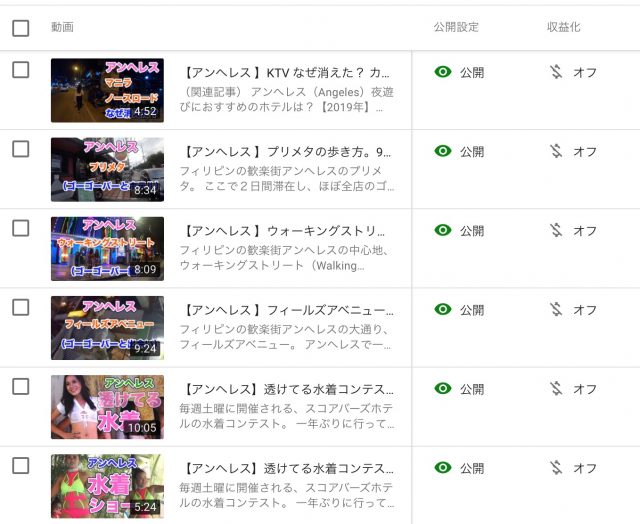Click the 10:05 swimsuit contest thumbnail

(x=107, y=407)
